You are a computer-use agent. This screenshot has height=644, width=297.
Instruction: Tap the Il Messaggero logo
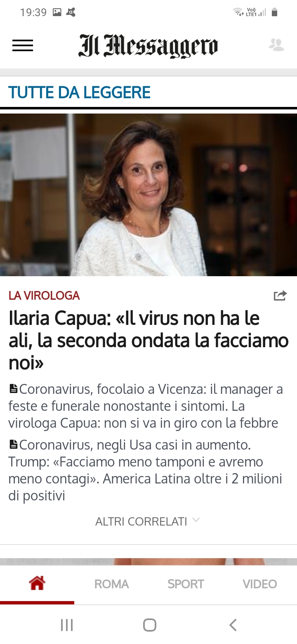point(148,45)
